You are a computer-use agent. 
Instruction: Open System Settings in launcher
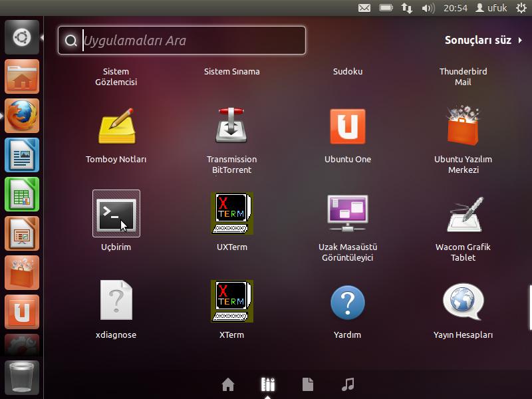(22, 344)
